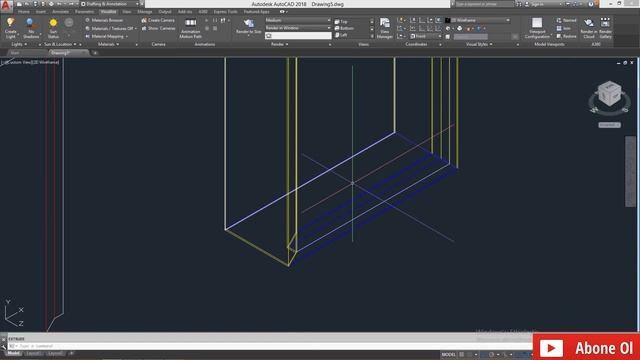Switch to the Layout1 tab
This screenshot has width=640, height=360.
coord(33,353)
